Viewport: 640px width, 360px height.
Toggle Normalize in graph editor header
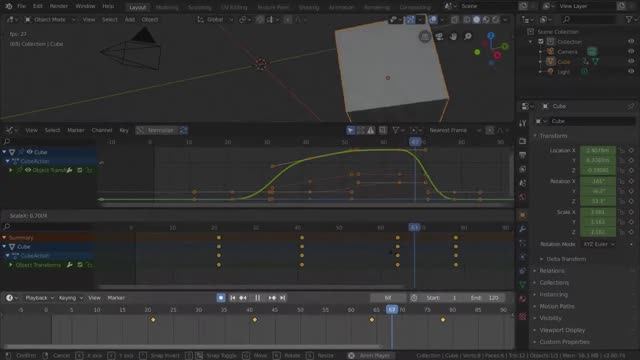161,130
